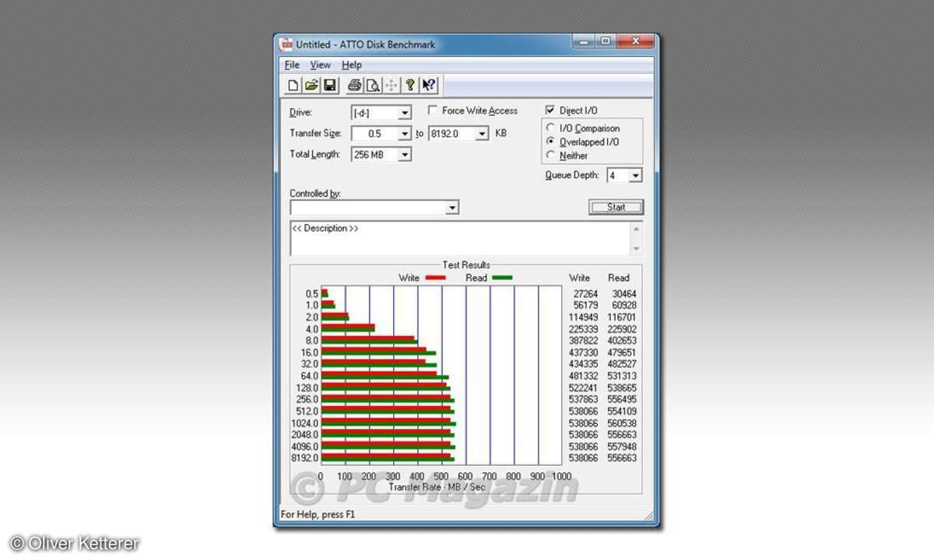Screen dimensions: 934x560
Task: Open the Queue Depth dropdown
Action: pyautogui.click(x=636, y=176)
